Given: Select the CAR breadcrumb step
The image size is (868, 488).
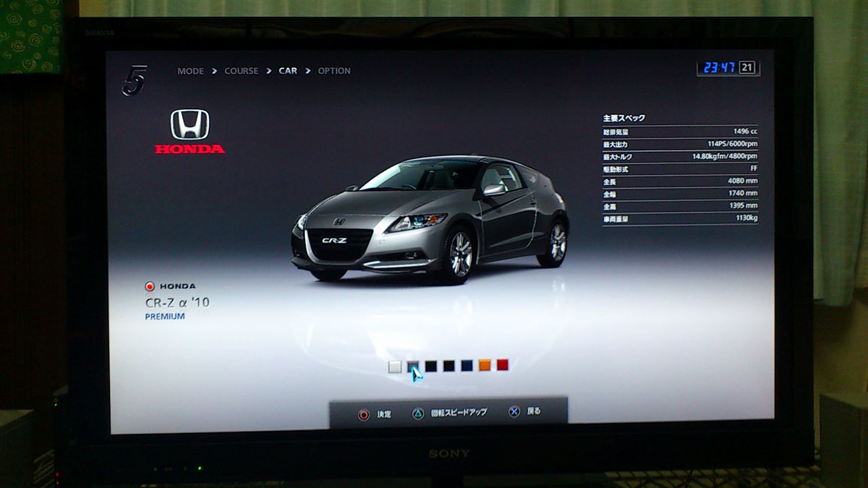Looking at the screenshot, I should tap(288, 70).
